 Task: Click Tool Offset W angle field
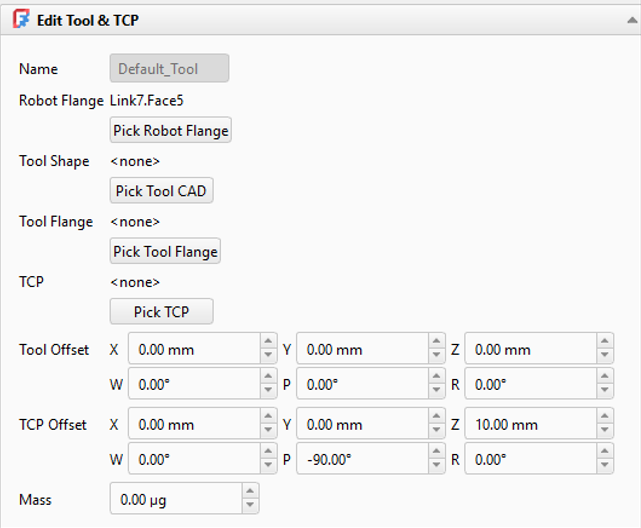(195, 384)
